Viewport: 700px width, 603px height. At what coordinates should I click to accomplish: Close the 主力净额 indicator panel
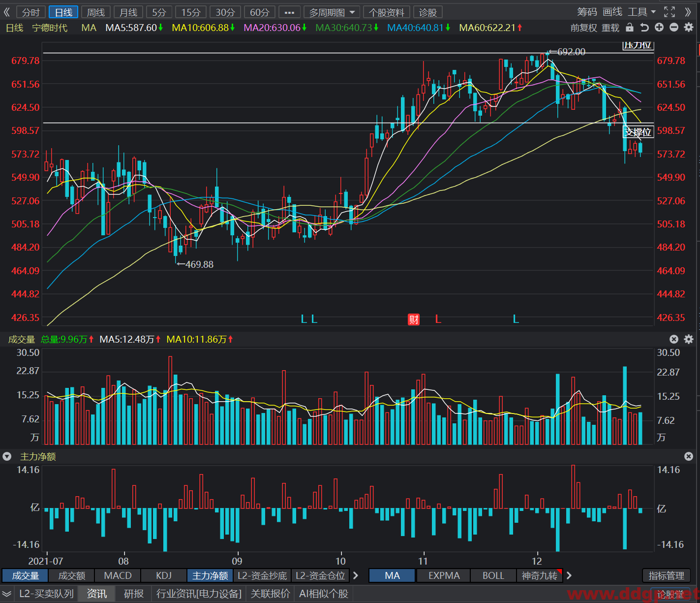coord(689,456)
